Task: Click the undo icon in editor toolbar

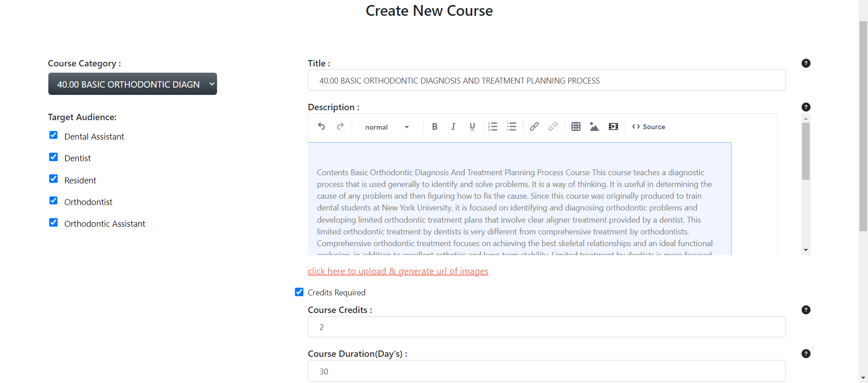Action: coord(321,126)
